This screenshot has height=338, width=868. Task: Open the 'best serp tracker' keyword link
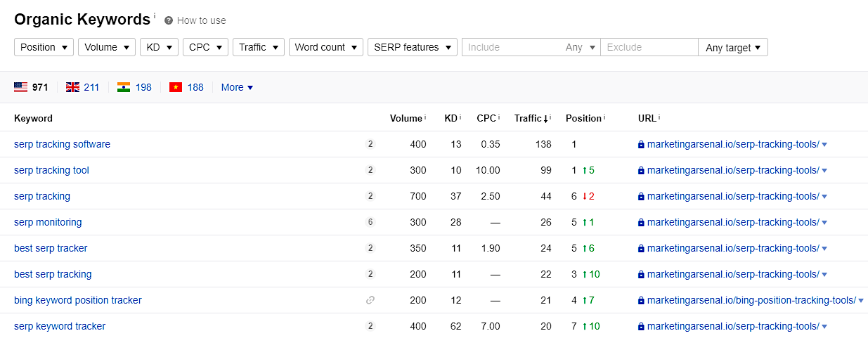coord(51,248)
